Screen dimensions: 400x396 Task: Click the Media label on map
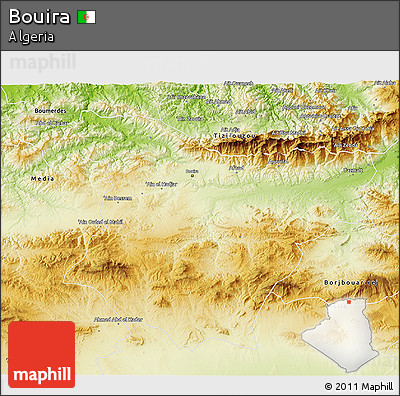[x=42, y=179]
